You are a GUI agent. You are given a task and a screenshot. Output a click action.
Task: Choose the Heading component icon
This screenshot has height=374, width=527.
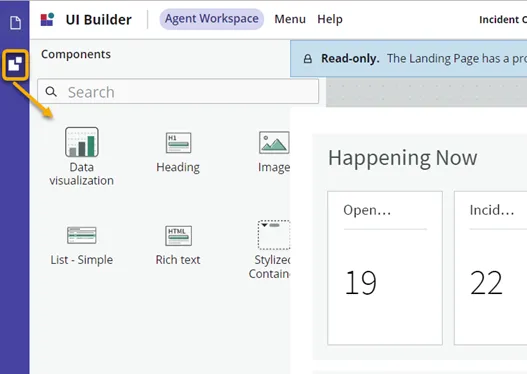click(178, 142)
